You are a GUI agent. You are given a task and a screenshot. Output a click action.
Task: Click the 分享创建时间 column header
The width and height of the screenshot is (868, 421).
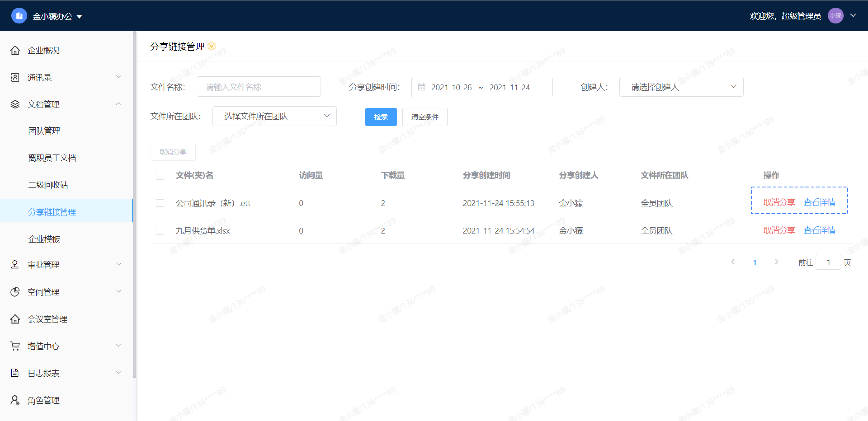click(x=486, y=175)
